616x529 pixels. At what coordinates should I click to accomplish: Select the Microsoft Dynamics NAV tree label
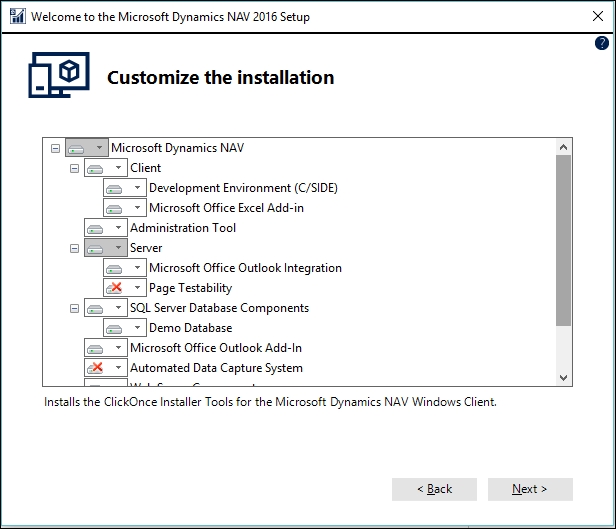pyautogui.click(x=178, y=148)
